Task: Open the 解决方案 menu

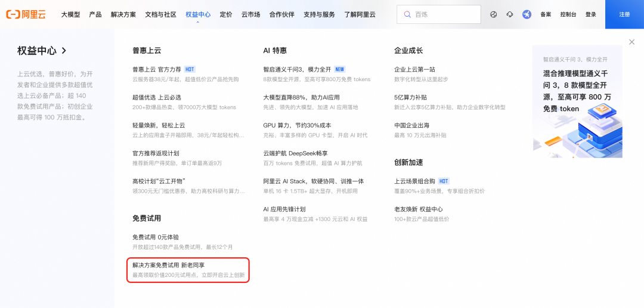Action: coord(123,14)
